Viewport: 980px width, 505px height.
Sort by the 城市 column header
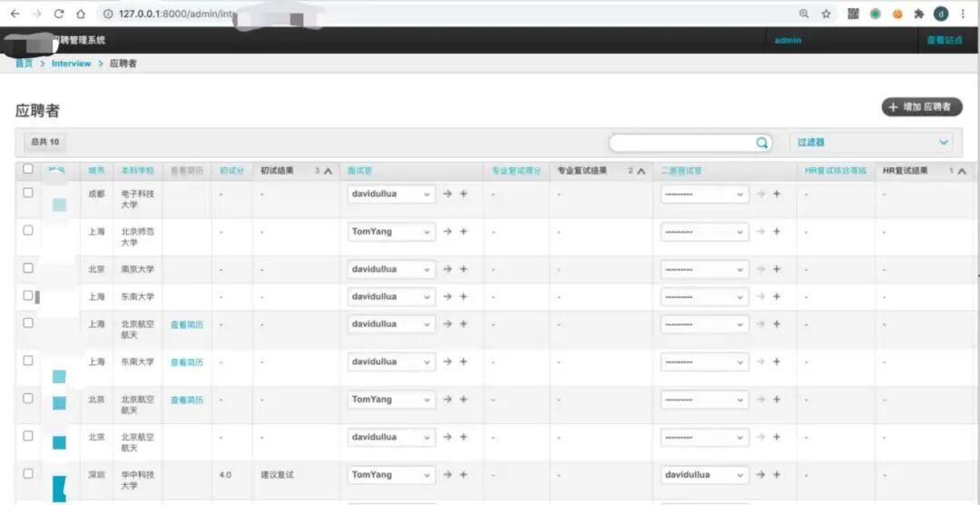(x=96, y=170)
